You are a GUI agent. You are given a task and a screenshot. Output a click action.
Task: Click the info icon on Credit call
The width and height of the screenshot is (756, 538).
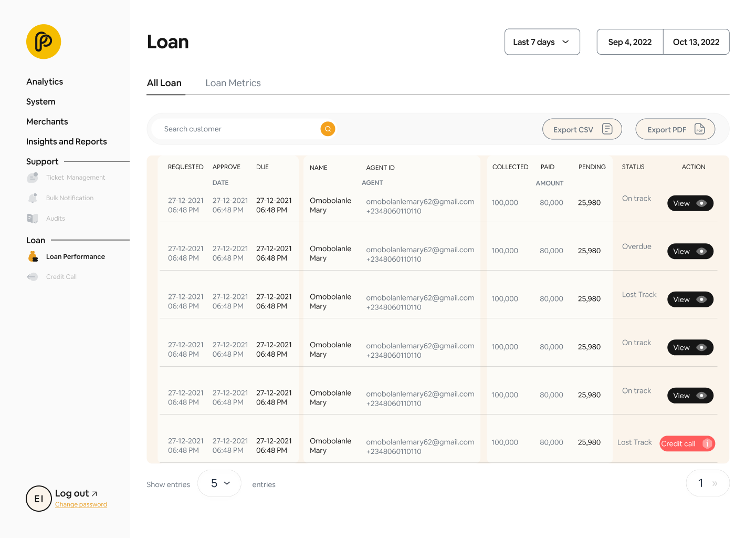[x=707, y=443]
